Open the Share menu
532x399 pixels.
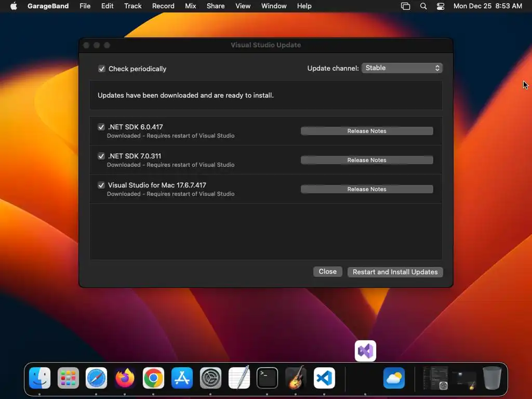[x=216, y=6]
